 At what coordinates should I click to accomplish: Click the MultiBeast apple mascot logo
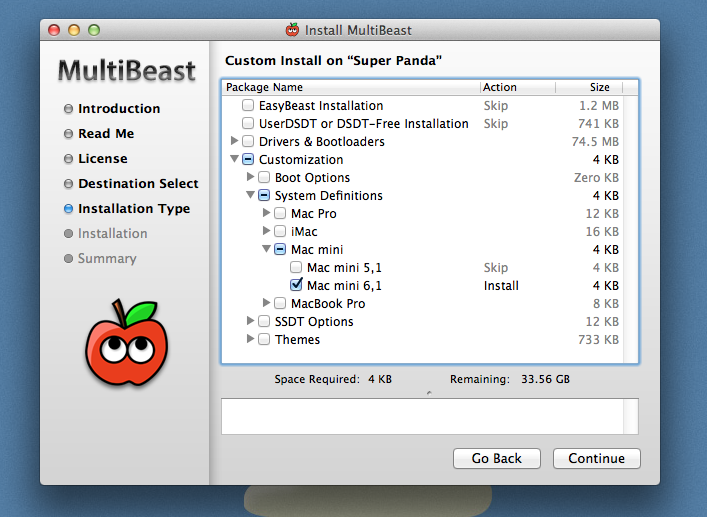[127, 343]
